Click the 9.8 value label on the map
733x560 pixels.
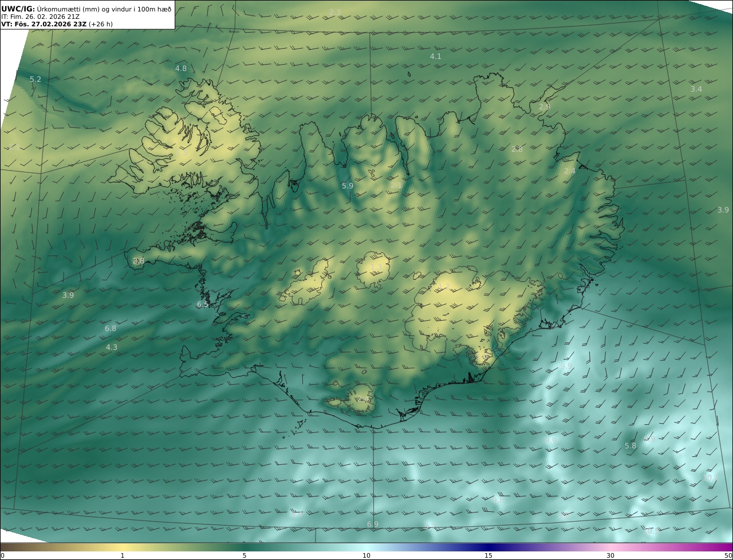498,500
